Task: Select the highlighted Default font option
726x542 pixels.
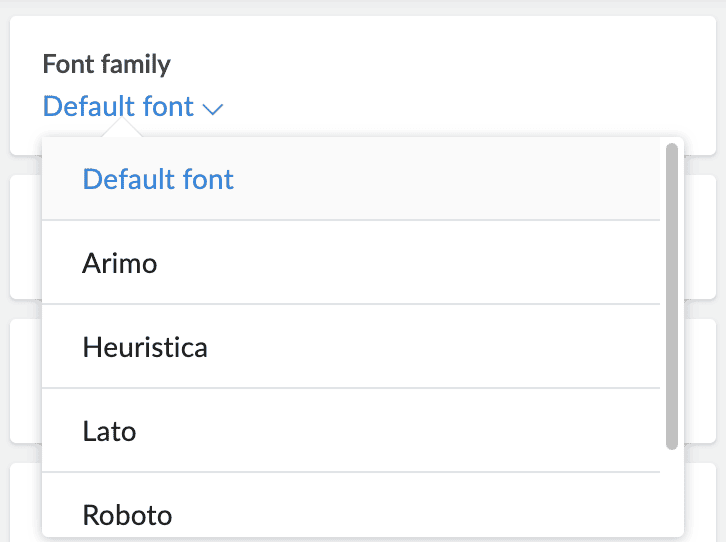Action: coord(158,180)
